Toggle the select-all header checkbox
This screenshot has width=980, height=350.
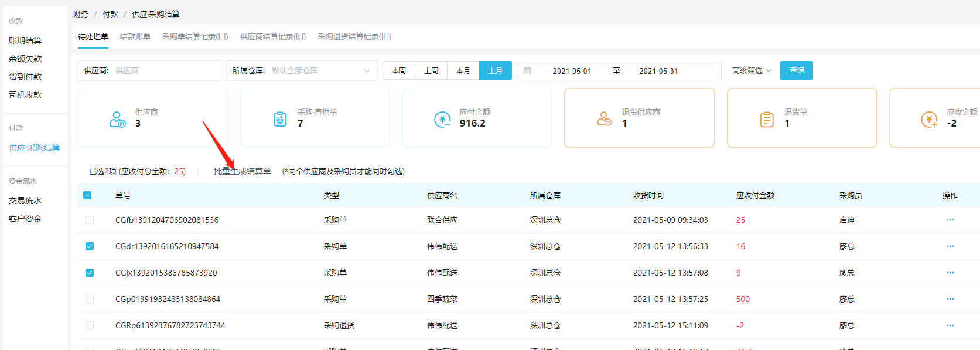click(x=87, y=195)
